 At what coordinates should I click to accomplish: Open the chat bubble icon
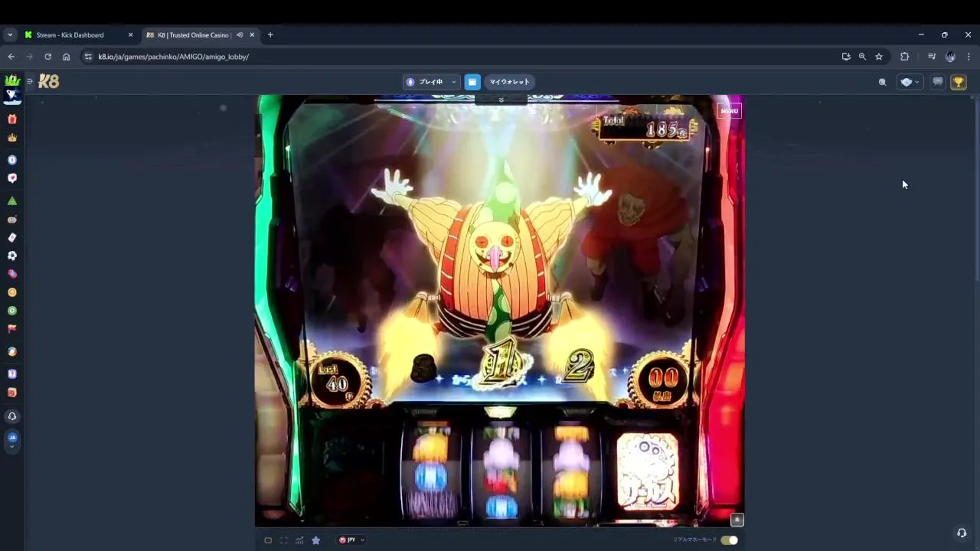(x=938, y=82)
